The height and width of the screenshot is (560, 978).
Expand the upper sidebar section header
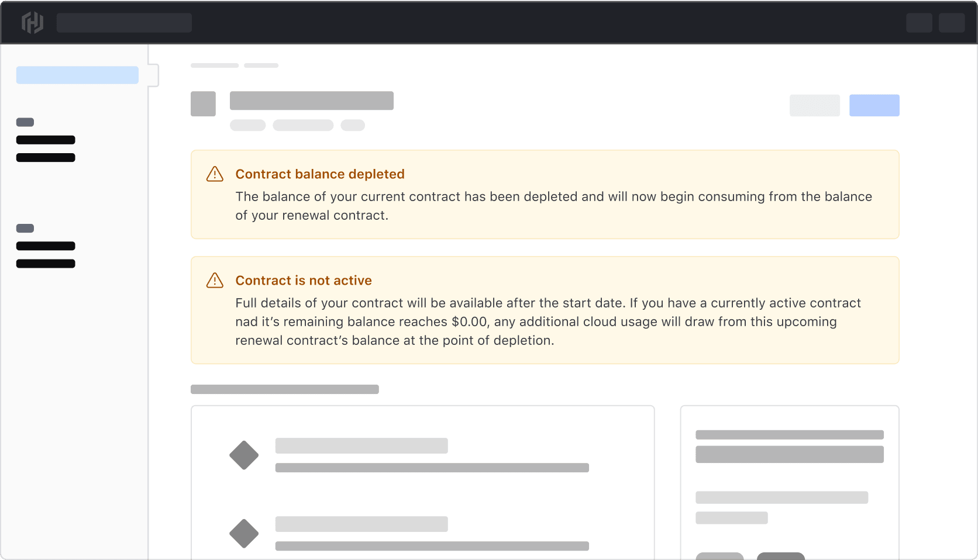[25, 122]
